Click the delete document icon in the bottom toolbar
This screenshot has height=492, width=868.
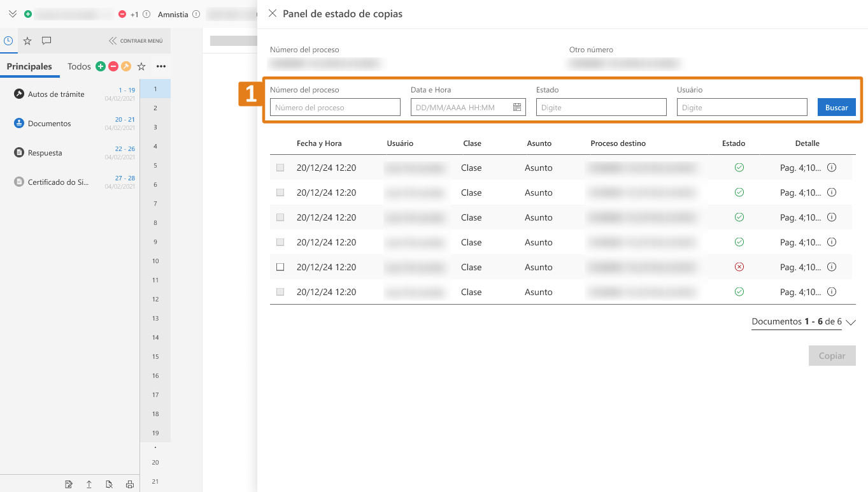click(x=110, y=484)
